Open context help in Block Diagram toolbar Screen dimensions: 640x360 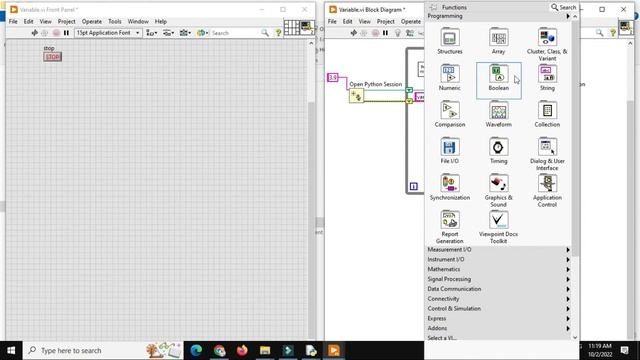[x=613, y=33]
